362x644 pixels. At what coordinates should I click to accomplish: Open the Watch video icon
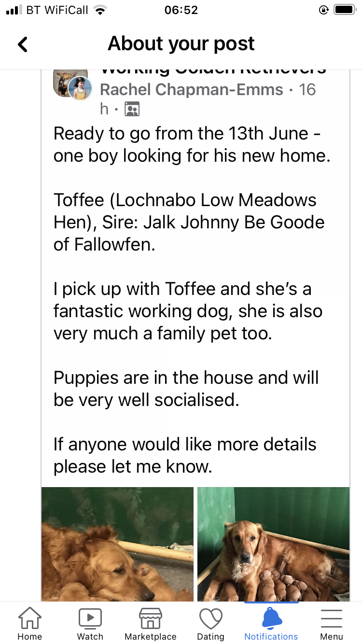pos(90,619)
